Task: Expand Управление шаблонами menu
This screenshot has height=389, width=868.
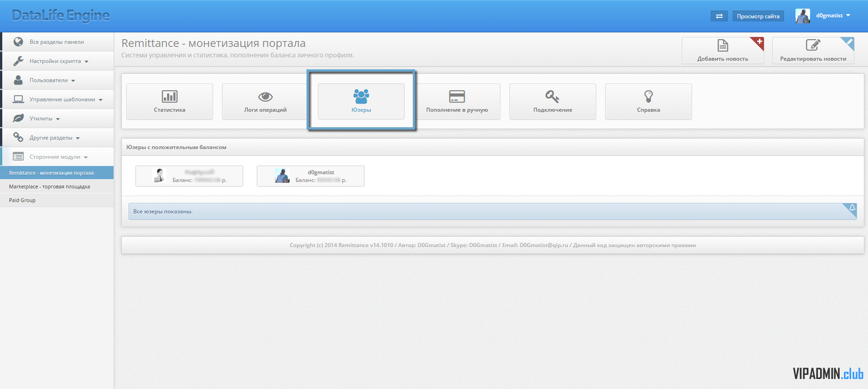Action: pos(66,99)
